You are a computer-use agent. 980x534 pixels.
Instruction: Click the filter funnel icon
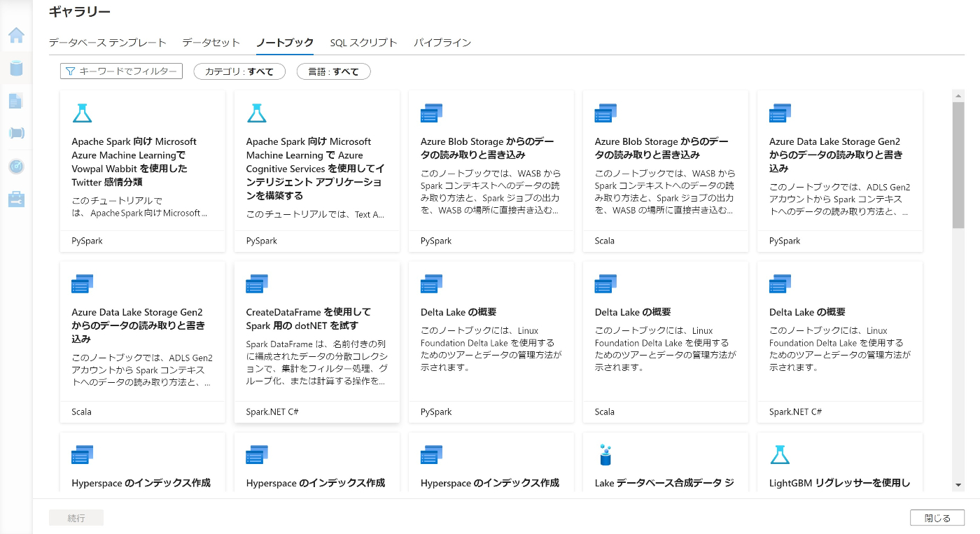pyautogui.click(x=70, y=71)
